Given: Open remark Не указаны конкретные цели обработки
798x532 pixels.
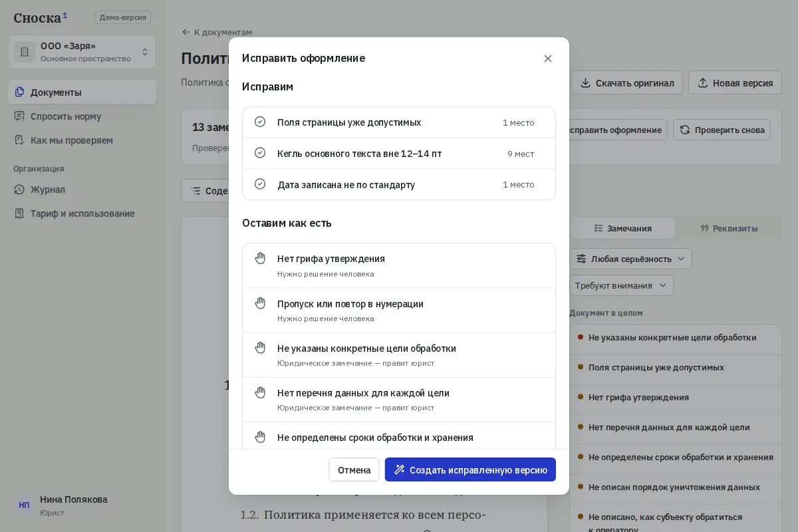Looking at the screenshot, I should [x=676, y=338].
